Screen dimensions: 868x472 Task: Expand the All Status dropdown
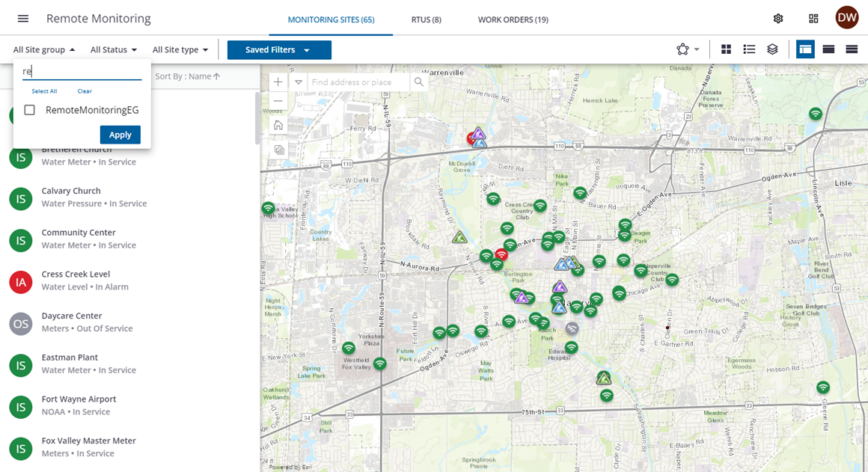(114, 50)
